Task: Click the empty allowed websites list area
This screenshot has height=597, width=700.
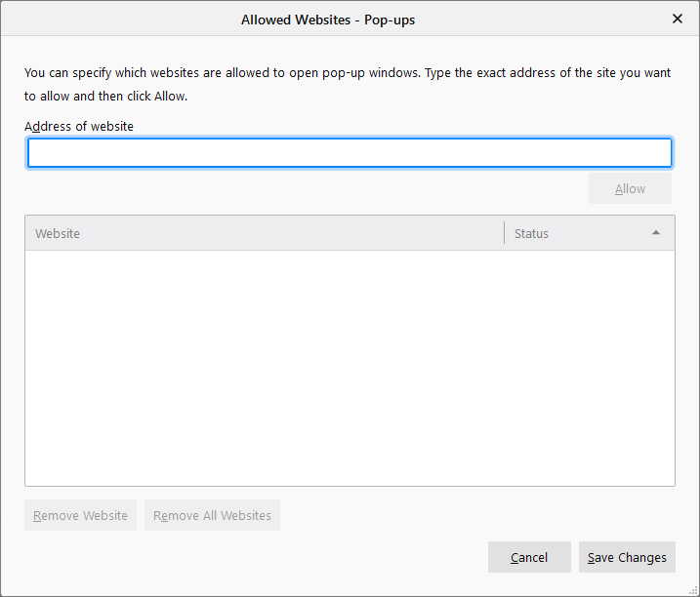Action: (x=350, y=368)
